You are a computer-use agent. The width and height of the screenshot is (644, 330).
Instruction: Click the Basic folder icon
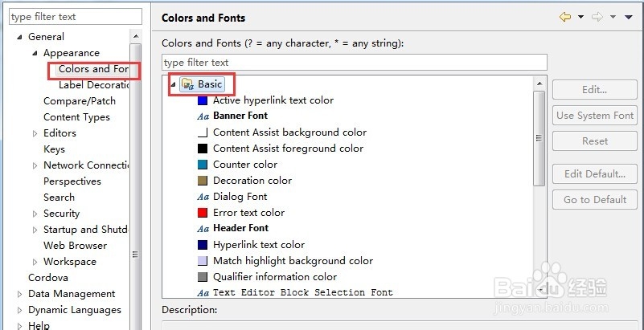pos(187,84)
